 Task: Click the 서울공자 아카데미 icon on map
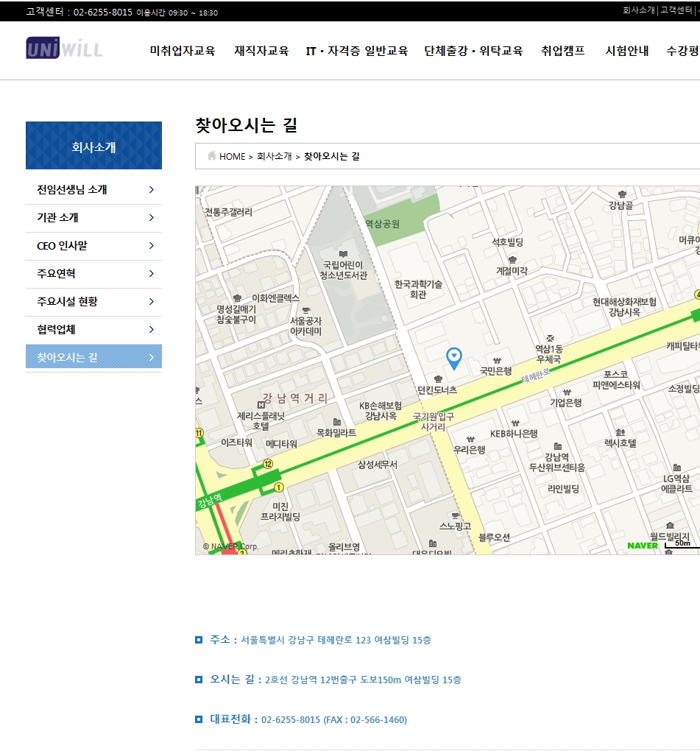click(x=306, y=310)
